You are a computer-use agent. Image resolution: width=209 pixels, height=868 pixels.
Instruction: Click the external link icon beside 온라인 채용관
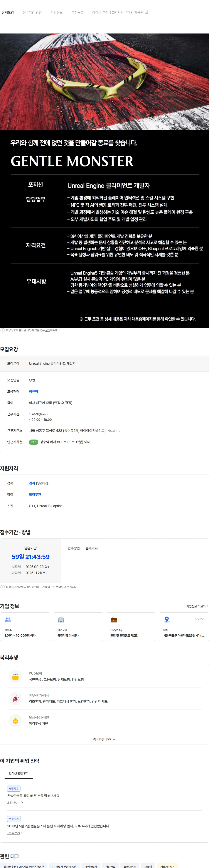point(147,12)
